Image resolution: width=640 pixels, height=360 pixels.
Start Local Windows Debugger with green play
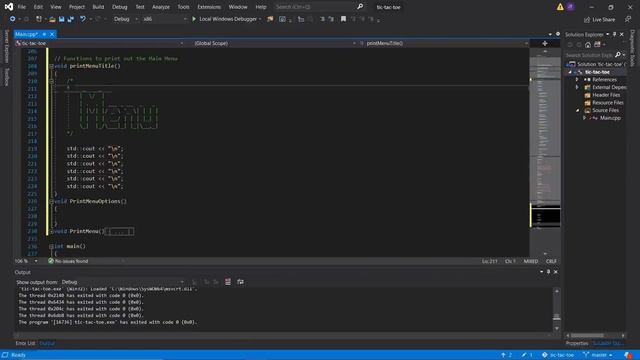[x=226, y=19]
